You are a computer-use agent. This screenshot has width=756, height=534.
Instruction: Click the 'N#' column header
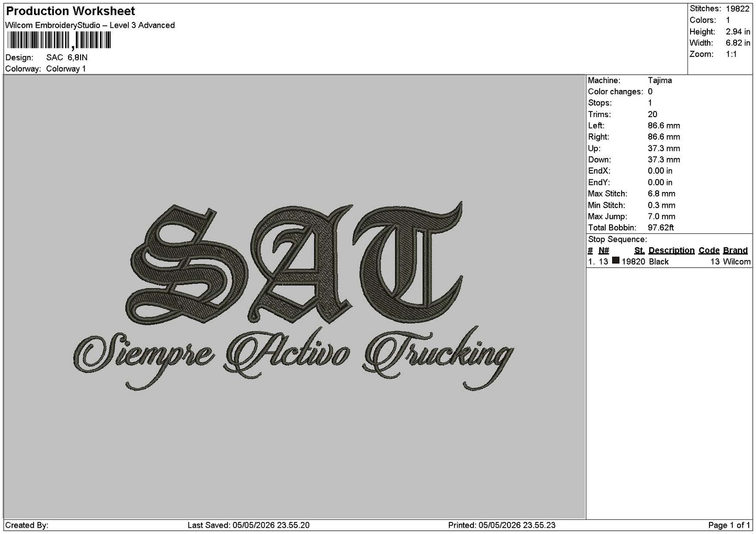click(x=604, y=251)
